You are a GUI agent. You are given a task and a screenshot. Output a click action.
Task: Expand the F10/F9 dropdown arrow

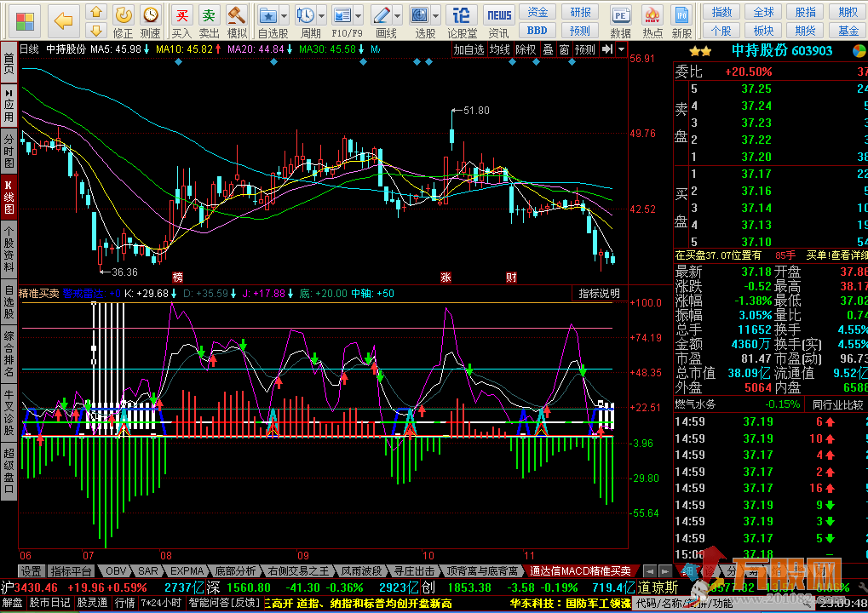click(x=359, y=15)
